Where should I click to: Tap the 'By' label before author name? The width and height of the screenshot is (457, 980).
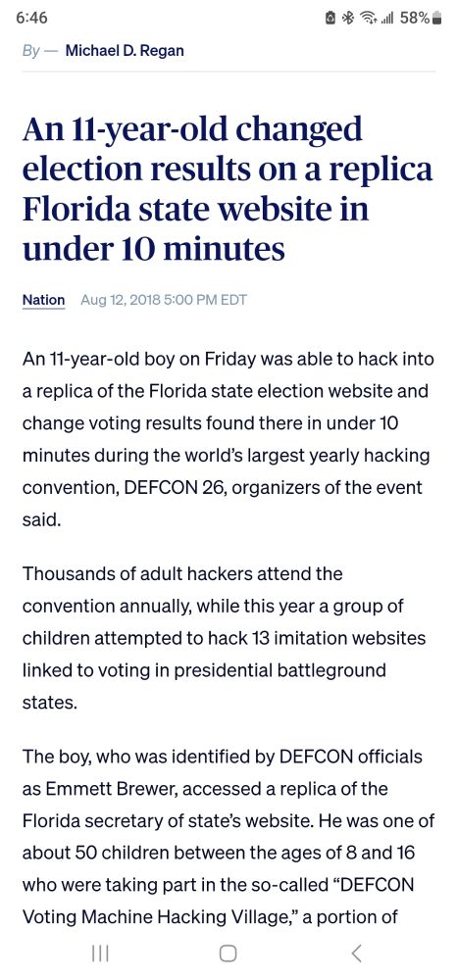click(x=31, y=51)
